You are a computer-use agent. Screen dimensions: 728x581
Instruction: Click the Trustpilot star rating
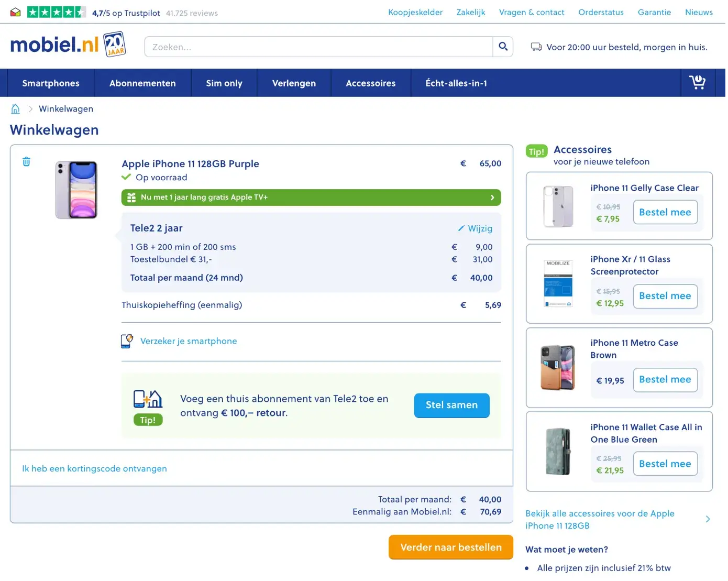[x=56, y=13]
